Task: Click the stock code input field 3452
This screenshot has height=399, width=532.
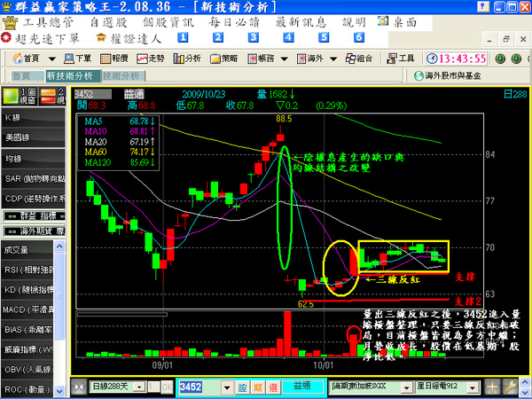Action: click(x=199, y=387)
